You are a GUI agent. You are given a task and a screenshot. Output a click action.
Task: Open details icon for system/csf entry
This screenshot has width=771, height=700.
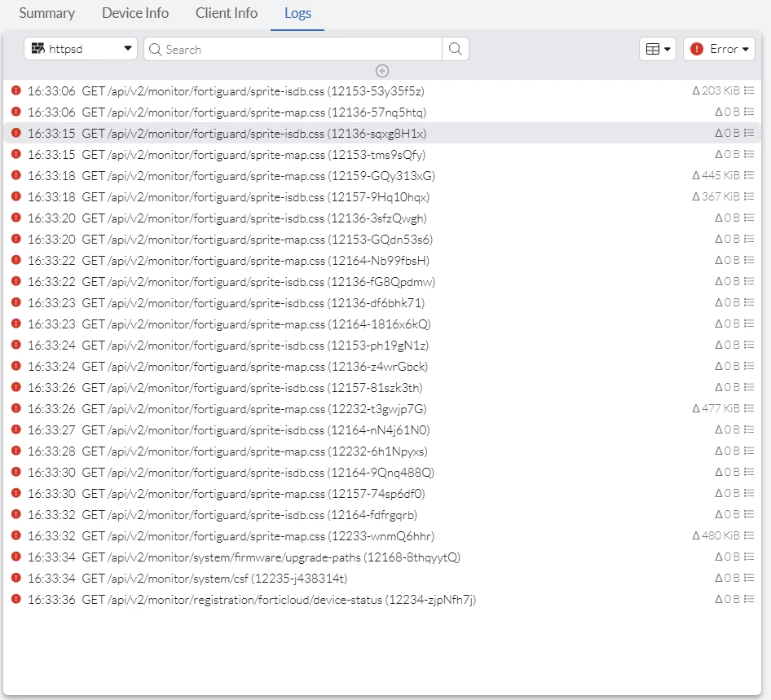tap(749, 577)
